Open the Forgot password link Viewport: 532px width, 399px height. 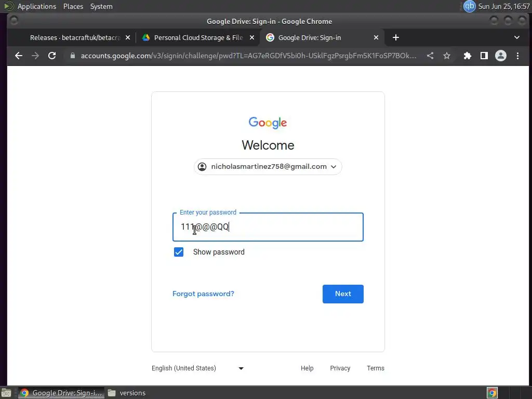pyautogui.click(x=203, y=294)
